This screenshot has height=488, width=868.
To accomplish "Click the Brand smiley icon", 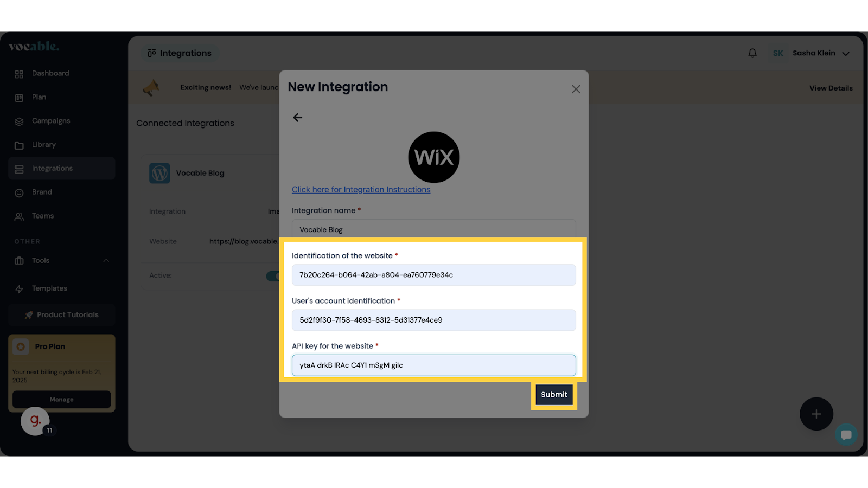I will pyautogui.click(x=19, y=193).
